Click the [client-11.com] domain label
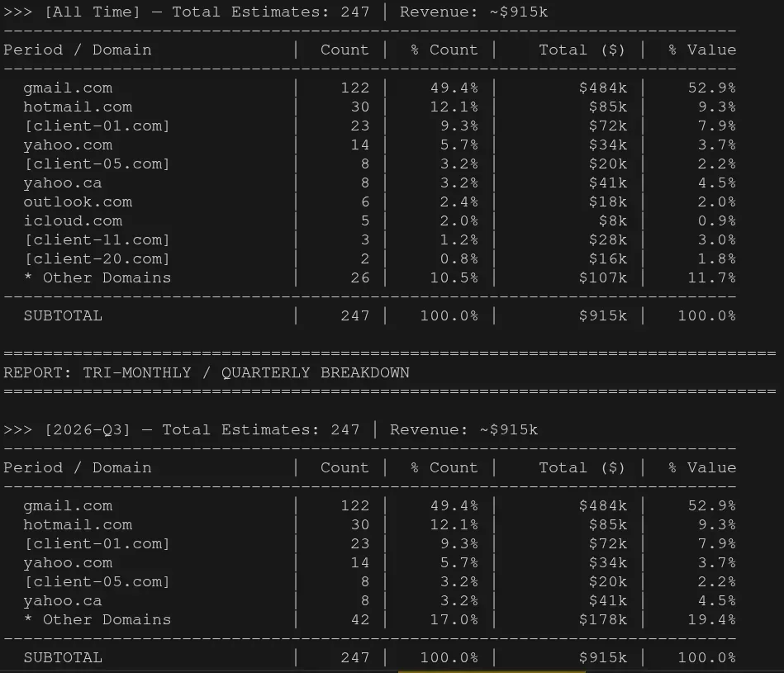This screenshot has width=784, height=673. (97, 239)
